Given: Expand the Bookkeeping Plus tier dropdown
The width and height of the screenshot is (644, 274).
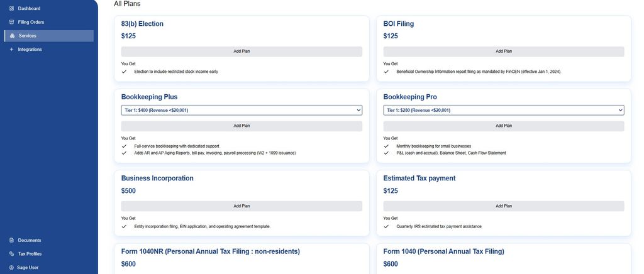Looking at the screenshot, I should click(x=241, y=110).
